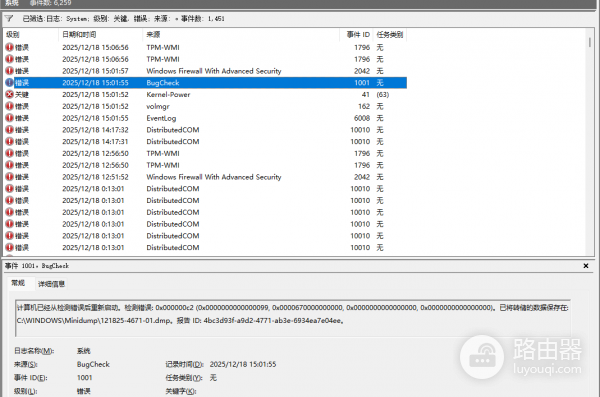Click the 关键字(K) label
The height and width of the screenshot is (397, 600).
pos(181,391)
